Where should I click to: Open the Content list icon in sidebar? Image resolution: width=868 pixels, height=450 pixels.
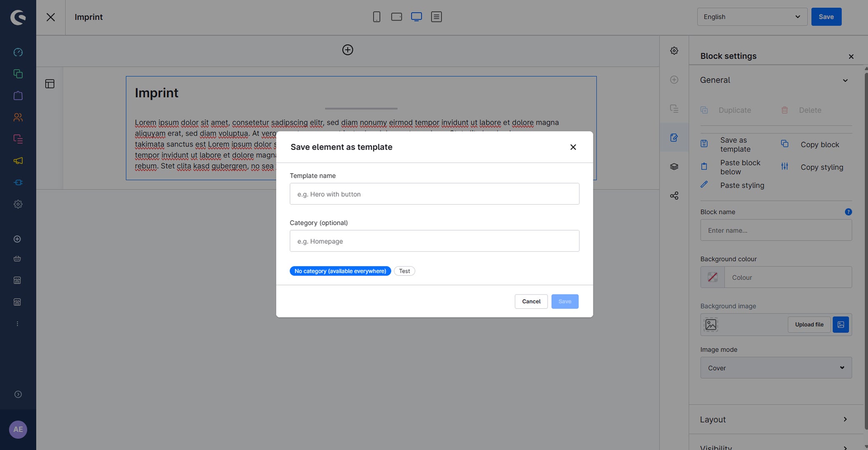[18, 139]
